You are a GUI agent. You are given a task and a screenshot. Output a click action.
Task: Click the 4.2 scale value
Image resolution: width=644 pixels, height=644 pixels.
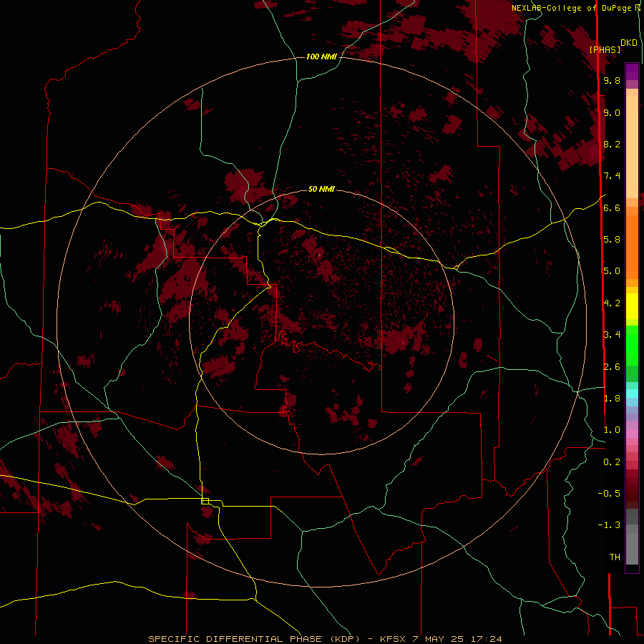point(612,303)
